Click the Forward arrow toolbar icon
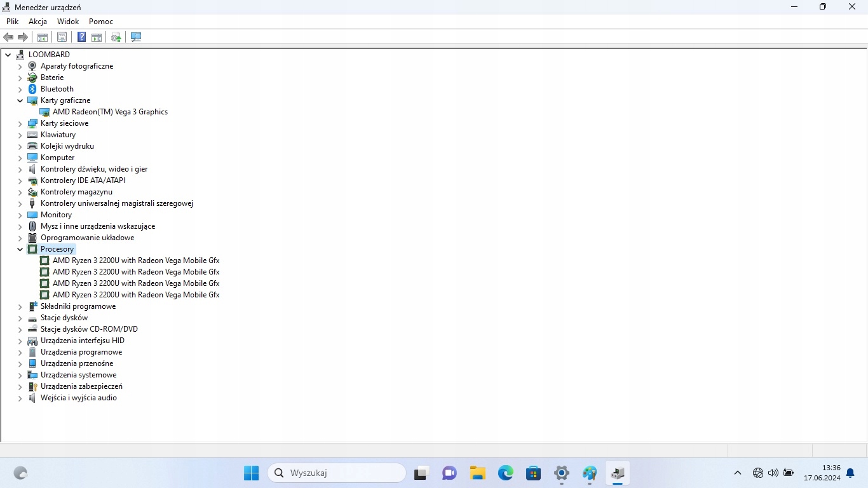Image resolution: width=868 pixels, height=488 pixels. point(23,37)
